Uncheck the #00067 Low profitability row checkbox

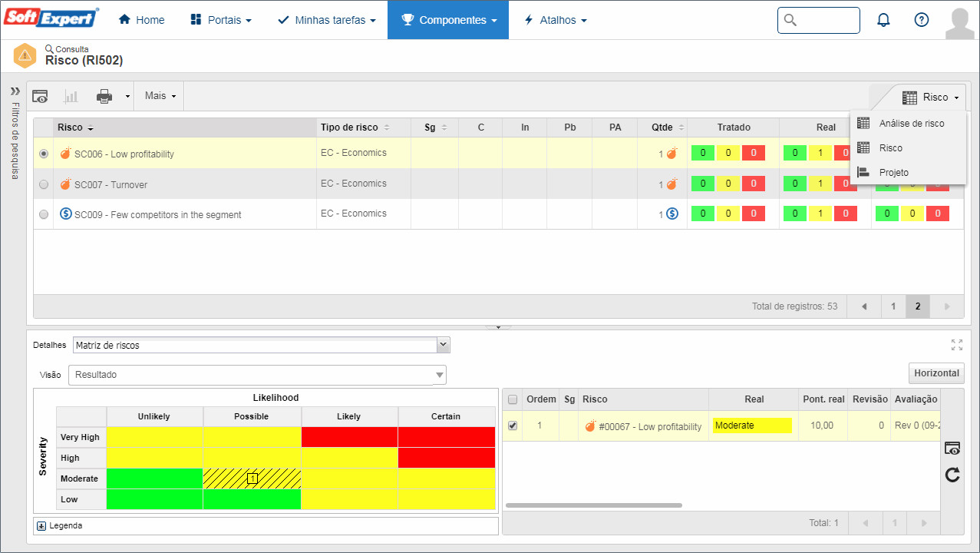click(x=513, y=426)
